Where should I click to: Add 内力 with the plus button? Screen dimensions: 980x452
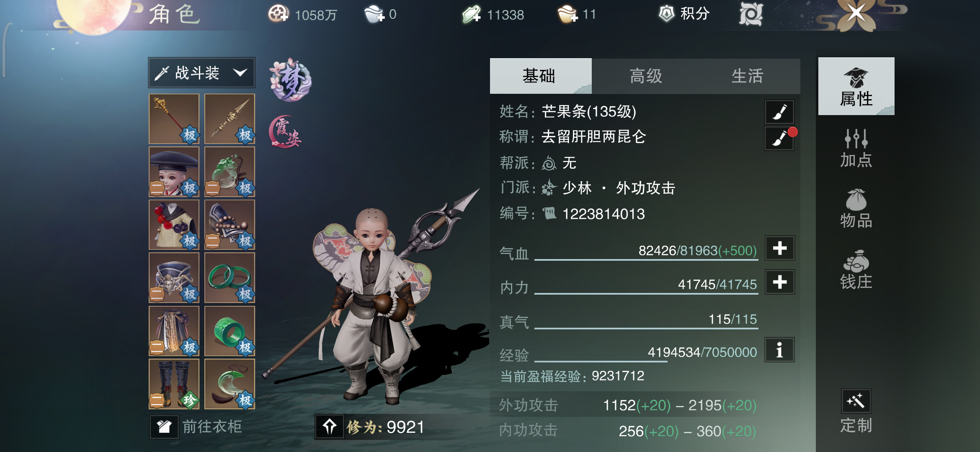[779, 282]
